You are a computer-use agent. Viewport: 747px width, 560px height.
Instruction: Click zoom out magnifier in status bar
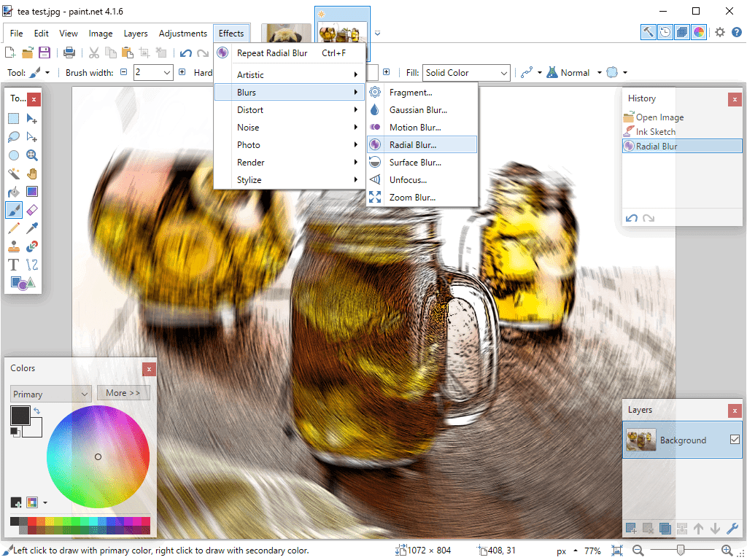click(x=638, y=551)
